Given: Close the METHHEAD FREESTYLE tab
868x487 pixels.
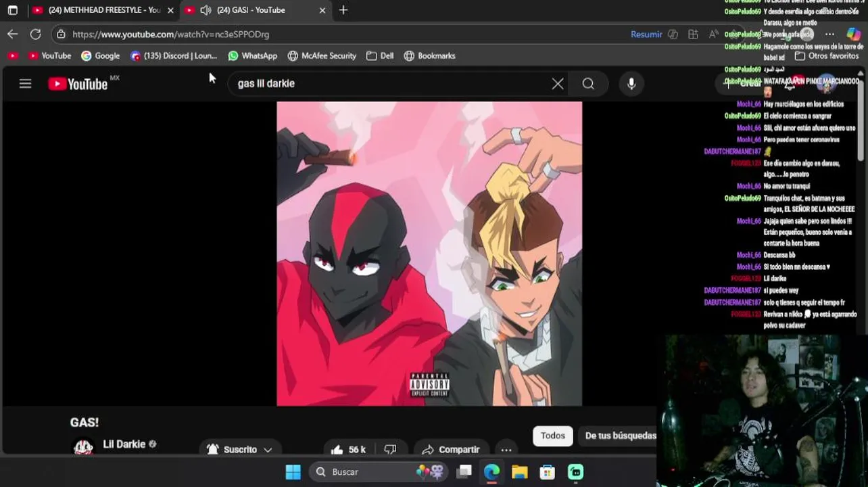Looking at the screenshot, I should pos(170,10).
